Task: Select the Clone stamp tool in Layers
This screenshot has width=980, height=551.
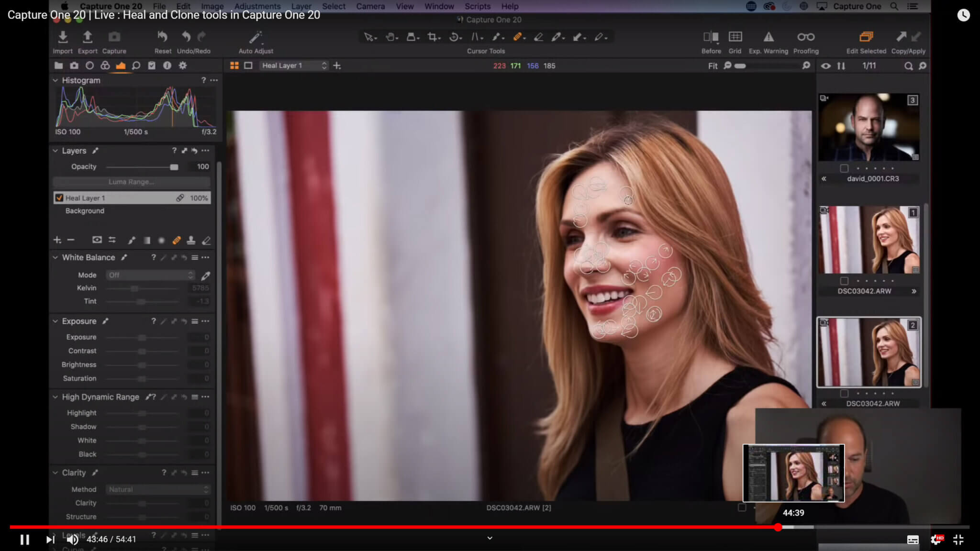Action: pos(191,240)
